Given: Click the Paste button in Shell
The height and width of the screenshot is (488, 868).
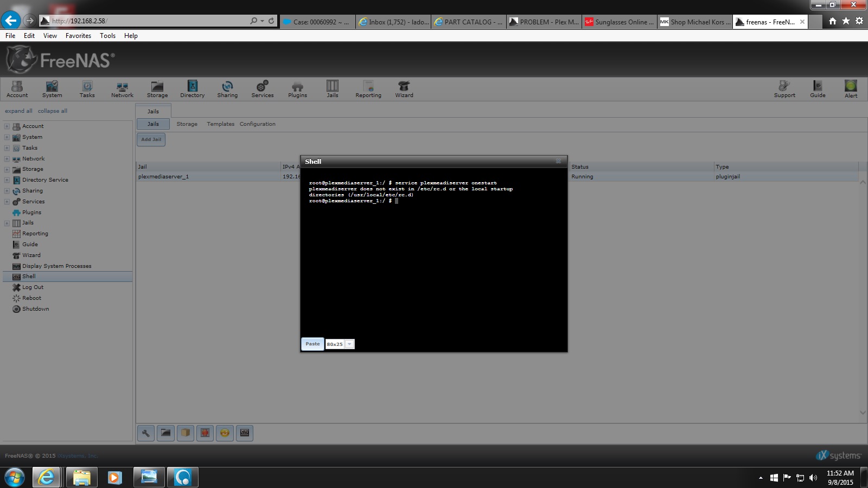Looking at the screenshot, I should click(312, 344).
